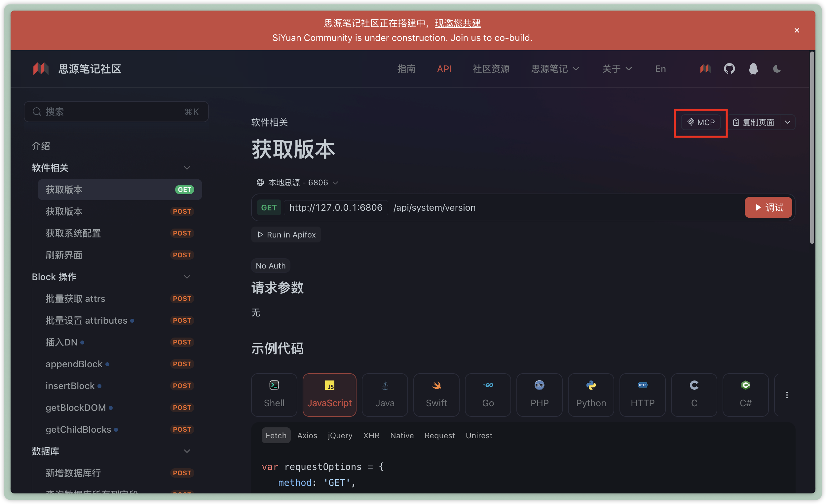Click the 现邀您共建 banner link
The width and height of the screenshot is (826, 504).
(x=458, y=23)
